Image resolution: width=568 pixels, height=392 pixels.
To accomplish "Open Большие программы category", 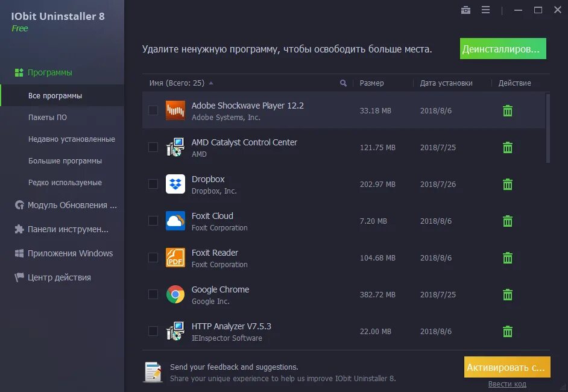I will coord(65,161).
